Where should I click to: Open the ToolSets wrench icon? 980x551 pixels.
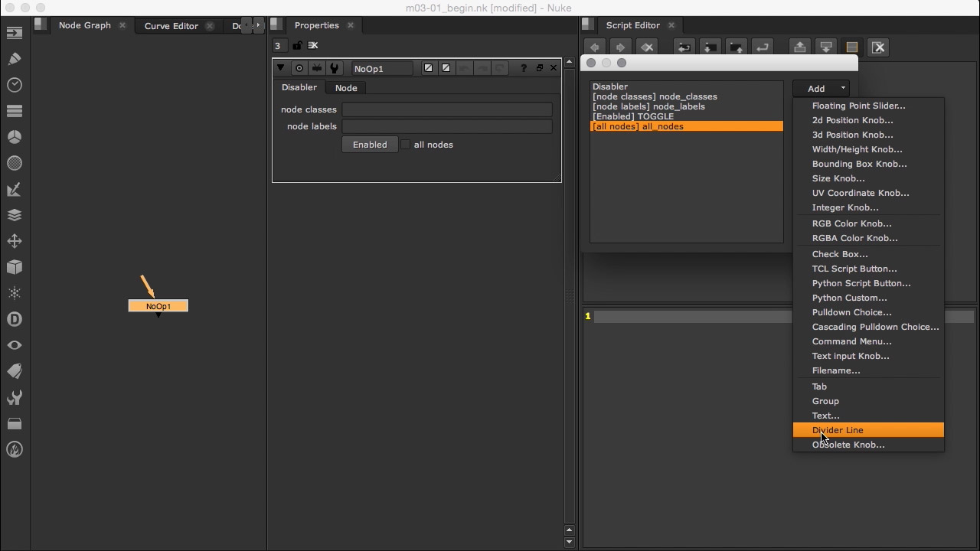pyautogui.click(x=15, y=397)
